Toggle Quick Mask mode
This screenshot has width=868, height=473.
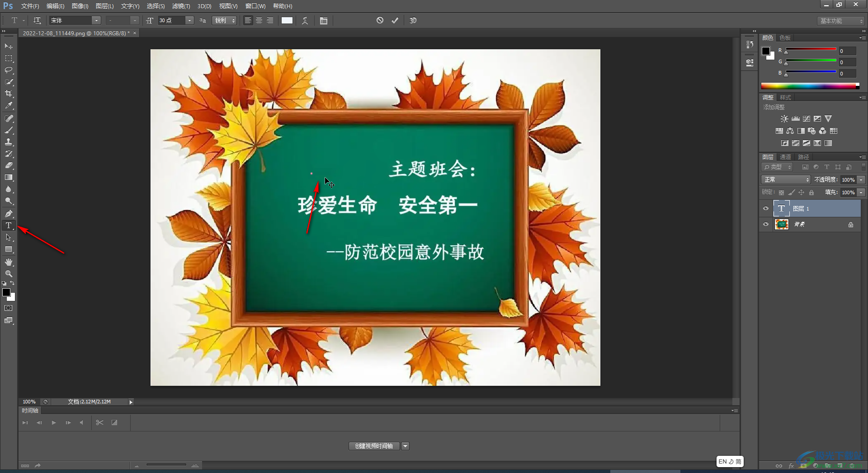tap(9, 308)
